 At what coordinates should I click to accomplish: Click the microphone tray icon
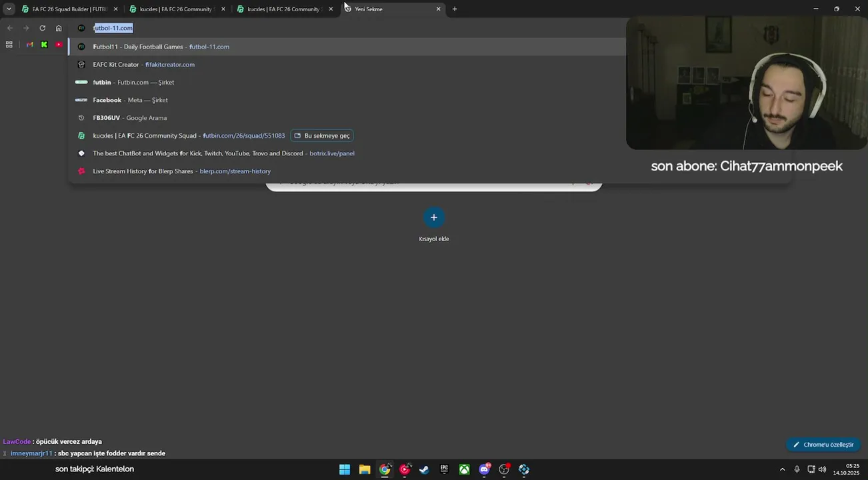tap(797, 469)
